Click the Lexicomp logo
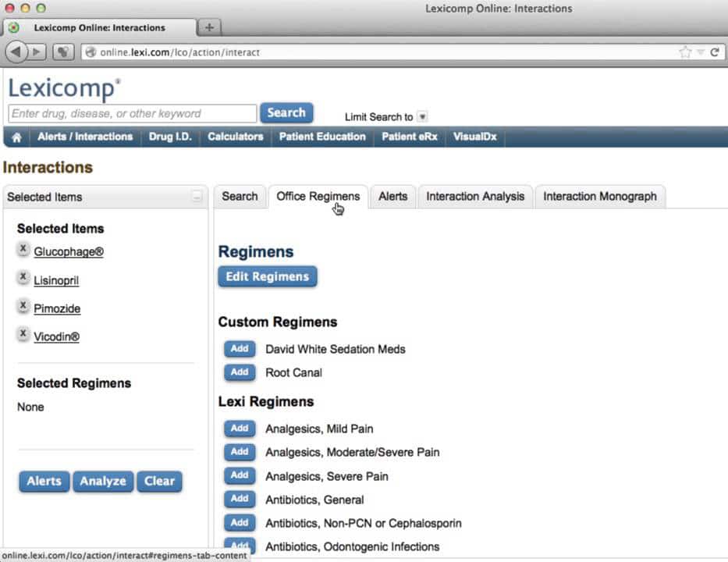Screen dimensions: 728x562 pos(64,88)
